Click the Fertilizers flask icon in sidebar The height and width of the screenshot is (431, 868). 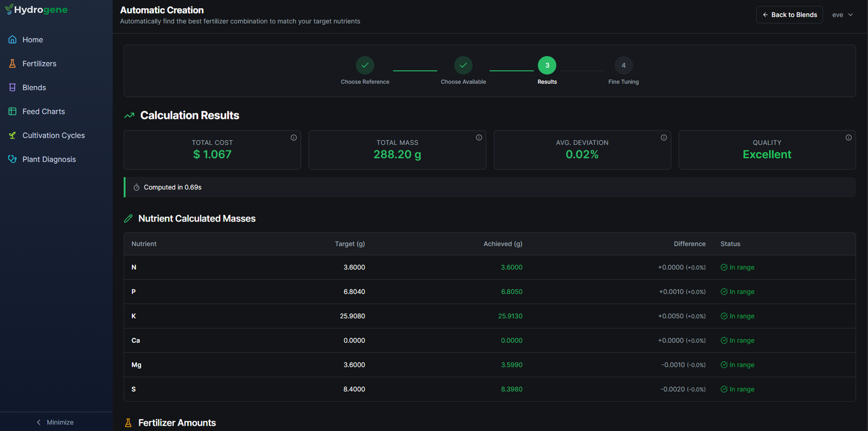click(x=12, y=64)
